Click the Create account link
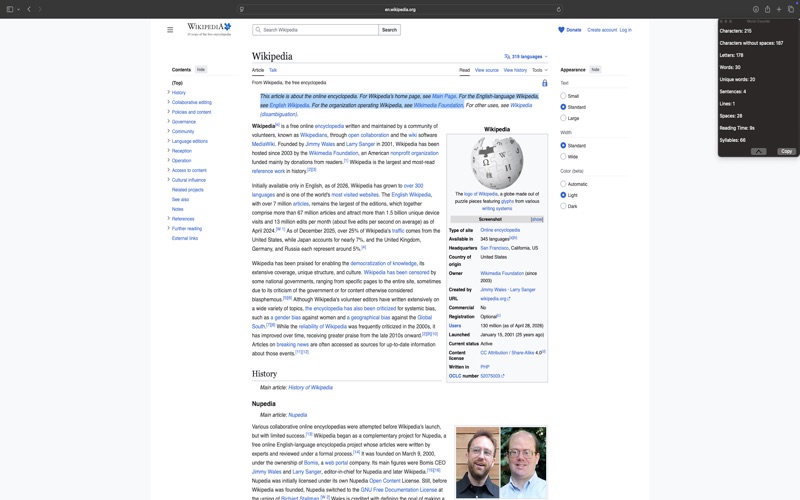The height and width of the screenshot is (500, 800). pyautogui.click(x=602, y=30)
